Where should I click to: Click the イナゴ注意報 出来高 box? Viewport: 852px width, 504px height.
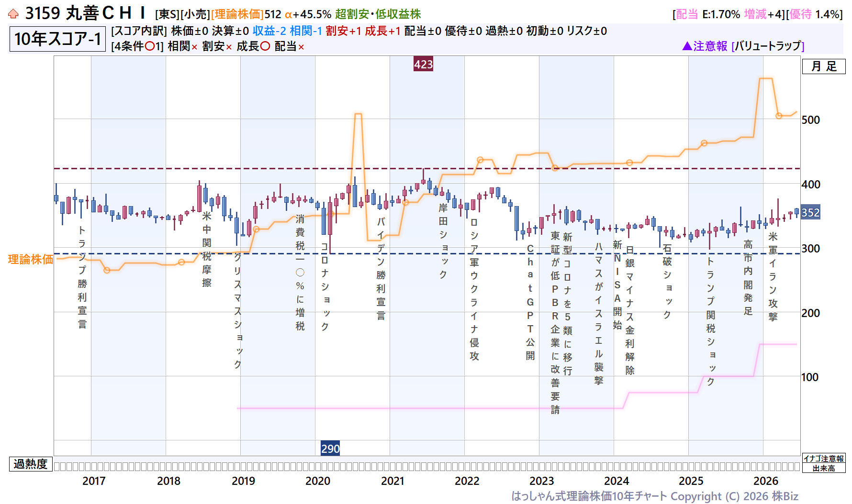824,463
